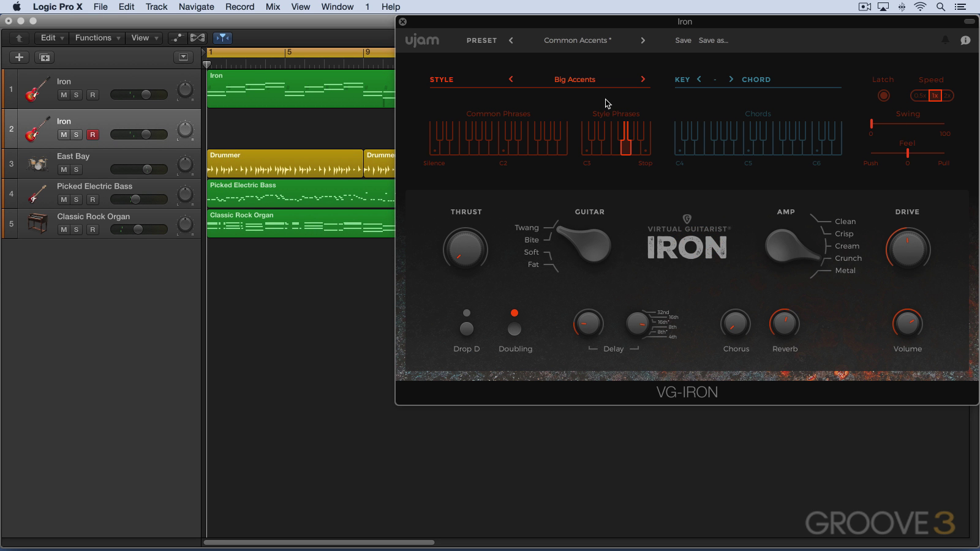
Task: Click the plugin Volume knob
Action: [x=908, y=324]
